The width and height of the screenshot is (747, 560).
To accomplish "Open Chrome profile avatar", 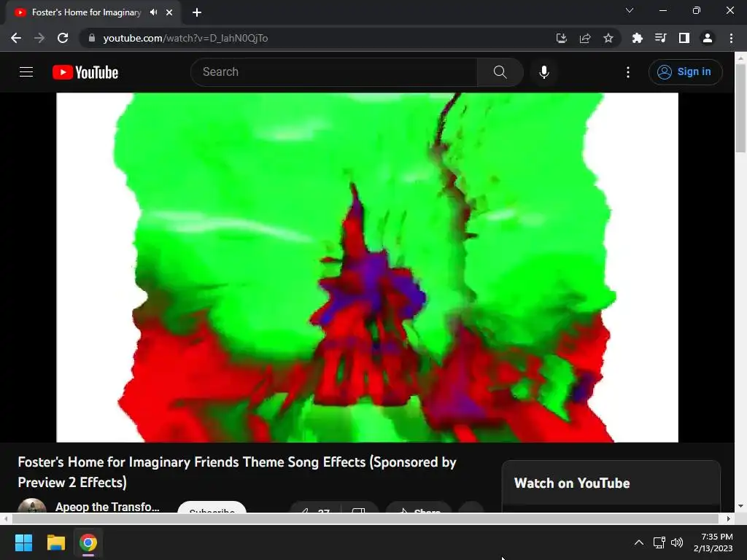I will (708, 38).
